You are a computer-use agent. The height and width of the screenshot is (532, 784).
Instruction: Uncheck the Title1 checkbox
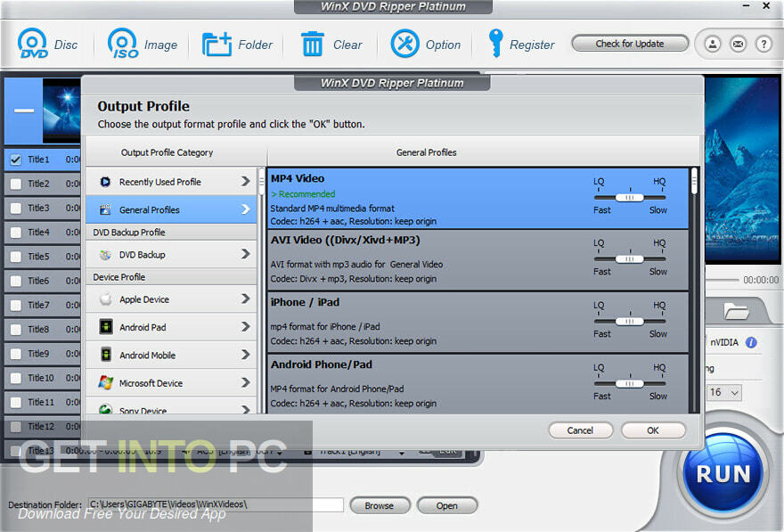coord(15,160)
